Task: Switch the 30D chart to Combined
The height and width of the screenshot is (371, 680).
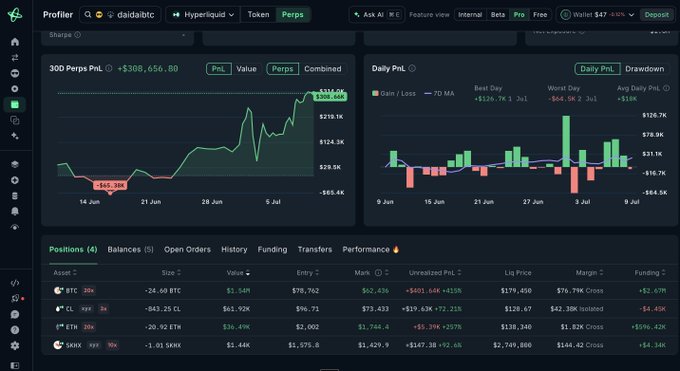Action: (x=323, y=69)
